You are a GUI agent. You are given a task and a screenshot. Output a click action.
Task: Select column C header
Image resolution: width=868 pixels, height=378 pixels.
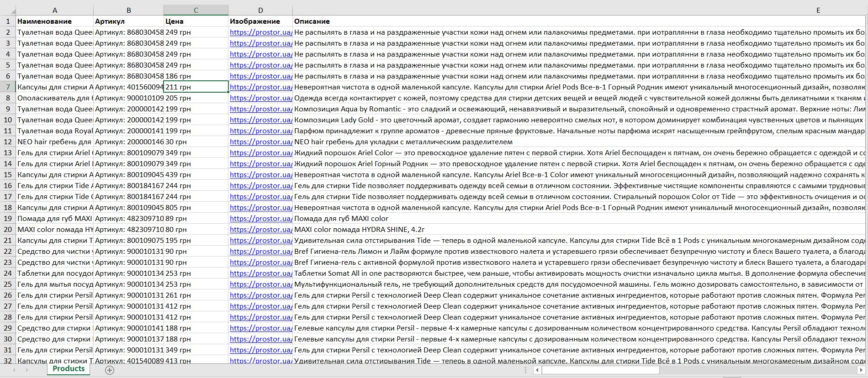[x=196, y=10]
